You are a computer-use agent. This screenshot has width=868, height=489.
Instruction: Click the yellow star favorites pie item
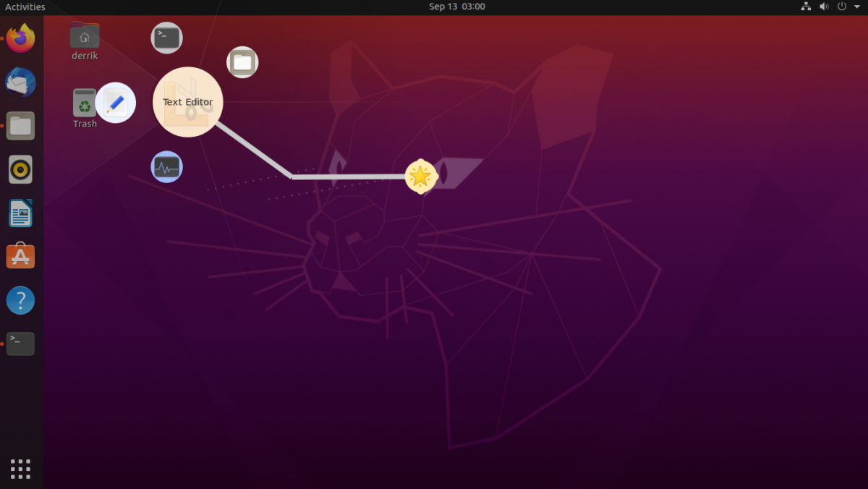420,177
